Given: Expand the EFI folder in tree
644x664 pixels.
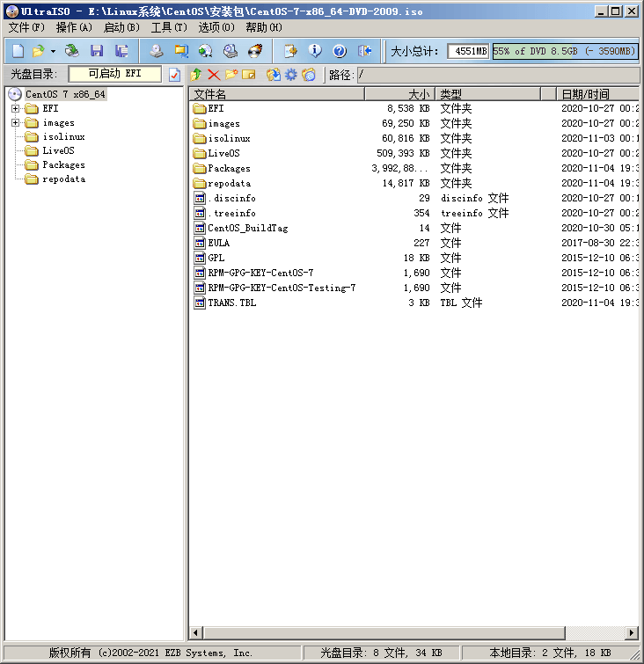Looking at the screenshot, I should [15, 108].
